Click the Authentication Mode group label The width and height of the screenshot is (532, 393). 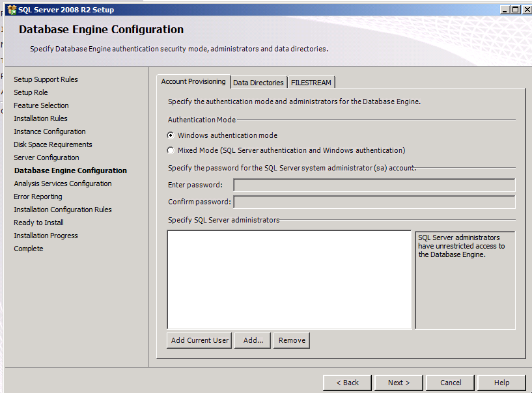pyautogui.click(x=202, y=120)
